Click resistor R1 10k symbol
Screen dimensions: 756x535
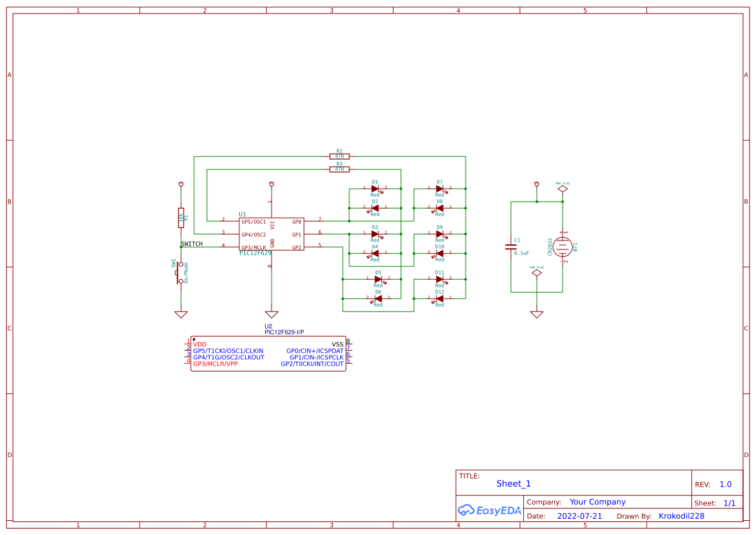(x=181, y=218)
